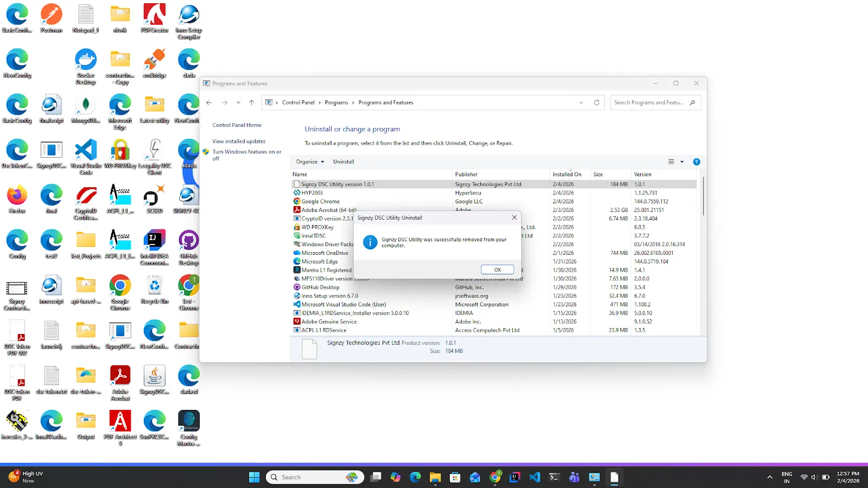Screen dimensions: 868x488
Task: Select Microsoft Visual Studio Code (User) entry
Action: click(x=494, y=305)
